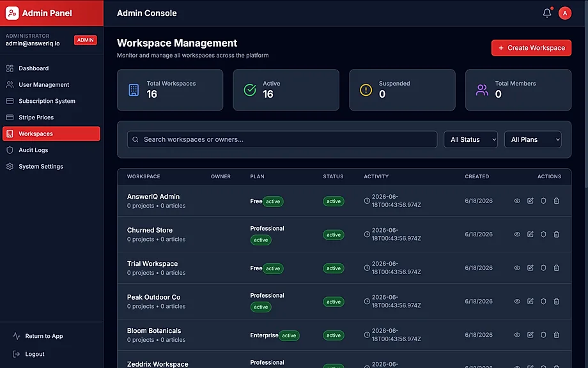Image resolution: width=588 pixels, height=368 pixels.
Task: View AnswerIQ Admin workspace via eye icon
Action: click(517, 201)
